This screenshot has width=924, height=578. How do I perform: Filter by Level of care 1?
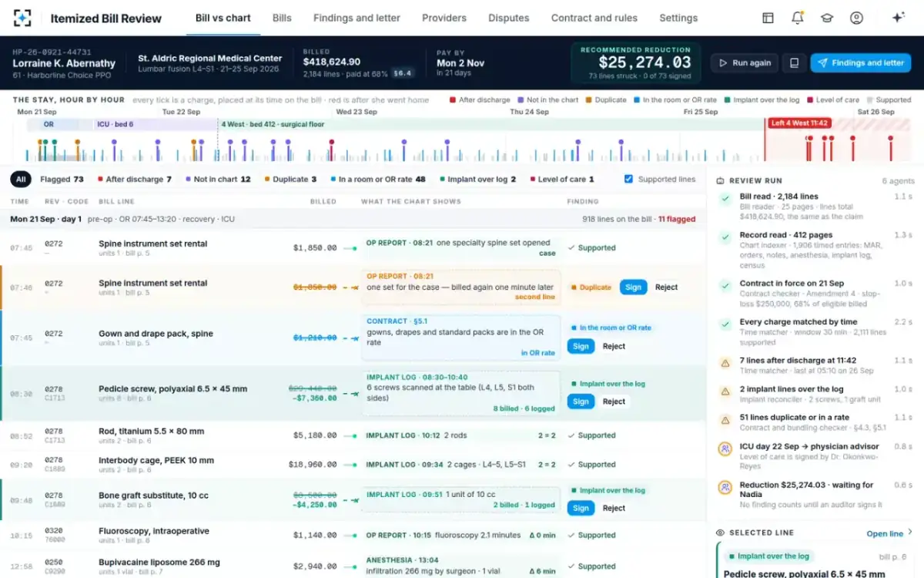[x=562, y=180]
